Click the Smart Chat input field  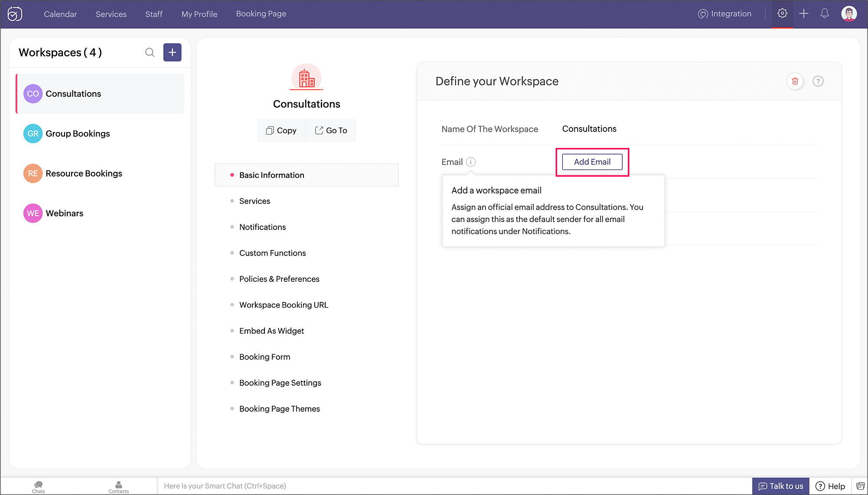coord(454,486)
